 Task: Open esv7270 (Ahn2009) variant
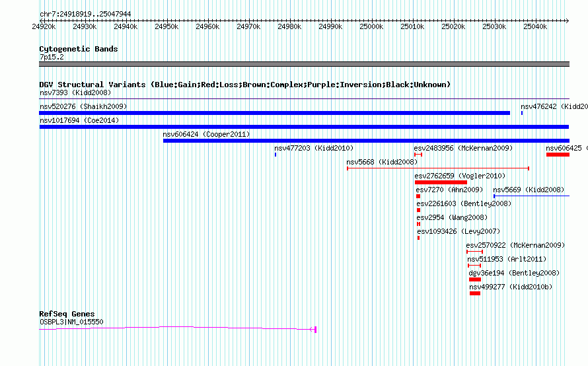[x=449, y=190]
